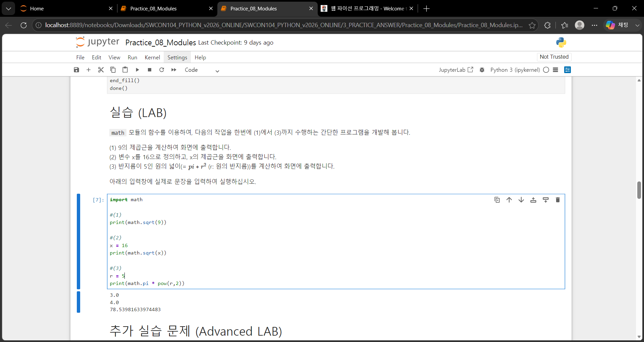Open Copilot 채팅 button
The image size is (644, 342).
[618, 25]
